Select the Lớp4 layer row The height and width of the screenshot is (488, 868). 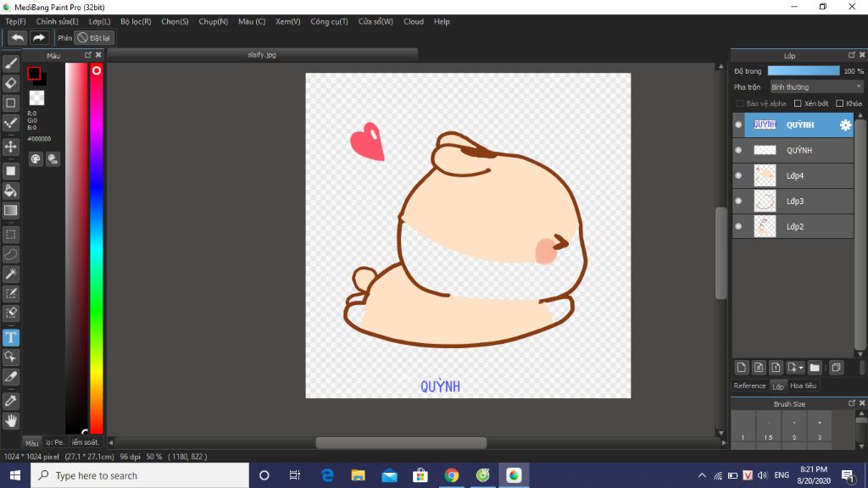pyautogui.click(x=793, y=176)
